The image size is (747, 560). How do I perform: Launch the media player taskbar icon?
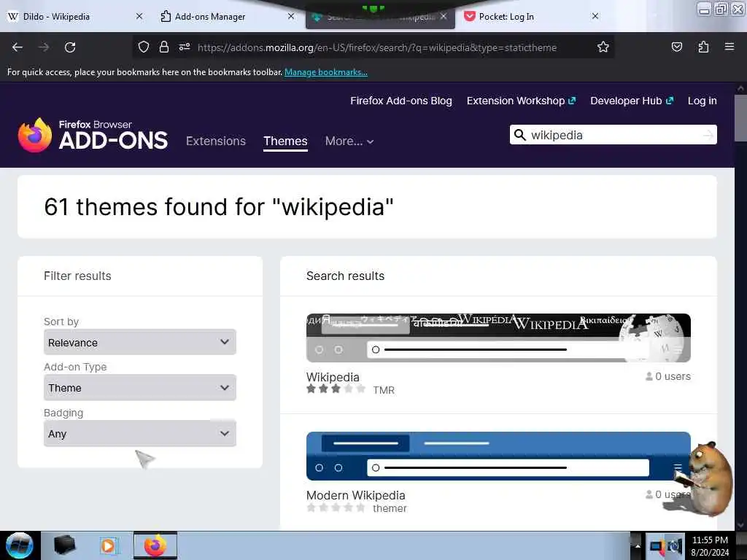(x=109, y=545)
